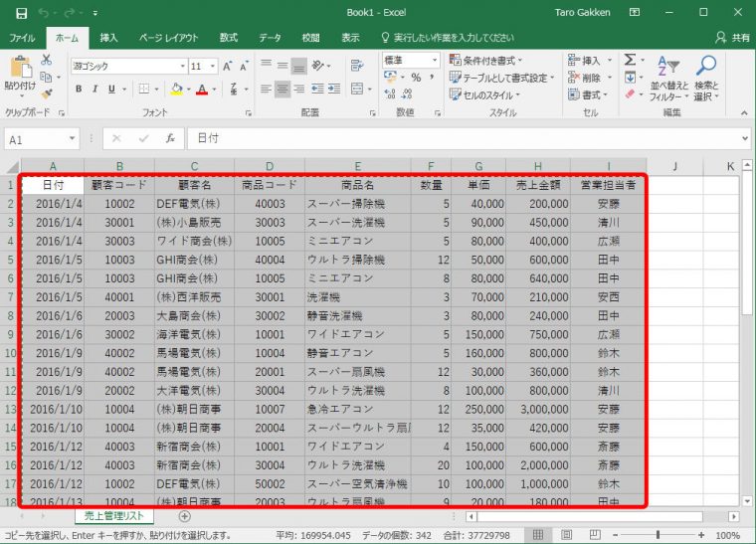This screenshot has width=756, height=544.
Task: Open Sort & Filter (並べ替えとフィルター)
Action: [x=668, y=79]
